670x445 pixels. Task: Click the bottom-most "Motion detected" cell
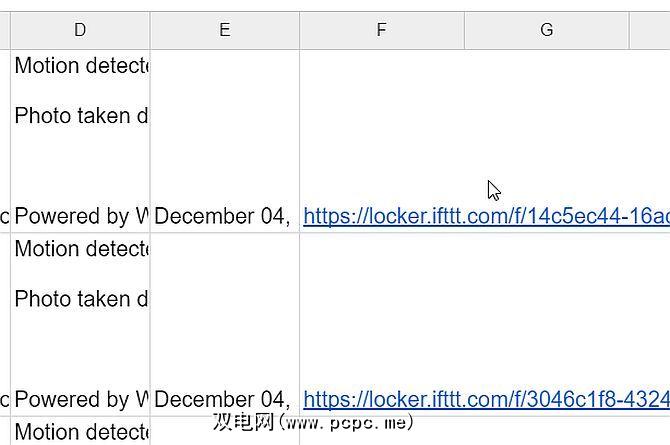(81, 432)
